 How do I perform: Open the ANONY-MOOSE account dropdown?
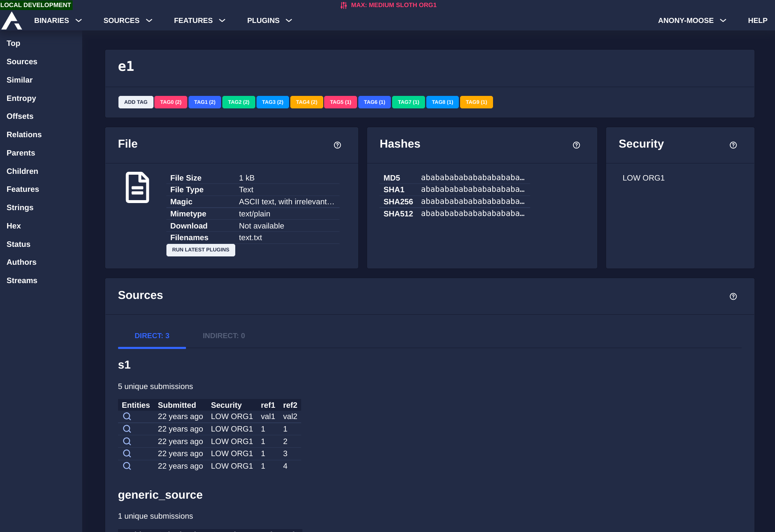[691, 20]
